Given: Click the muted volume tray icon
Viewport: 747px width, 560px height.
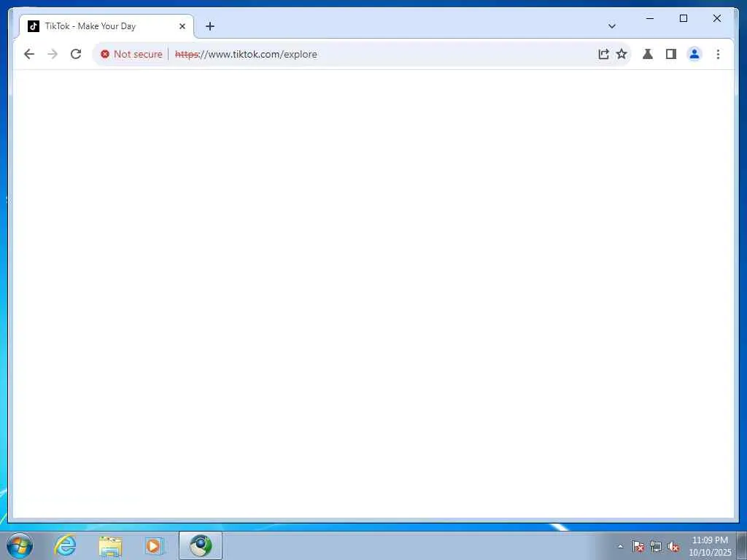Looking at the screenshot, I should click(673, 547).
